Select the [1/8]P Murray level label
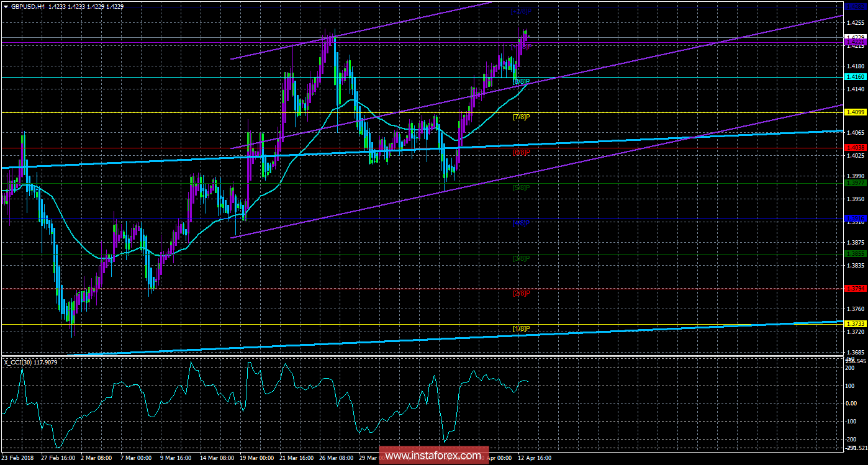The height and width of the screenshot is (465, 868). 522,328
